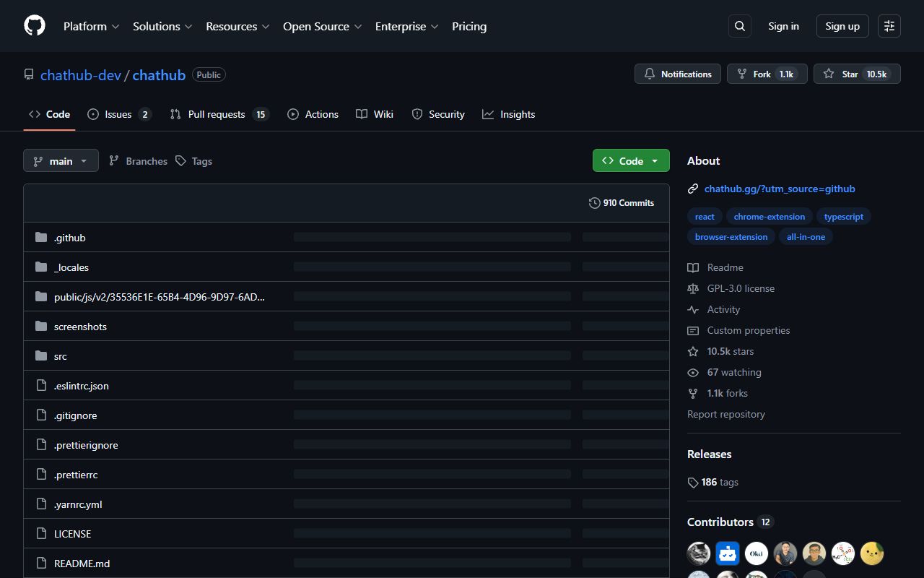The width and height of the screenshot is (924, 578).
Task: Click the first contributor avatar
Action: [x=698, y=553]
